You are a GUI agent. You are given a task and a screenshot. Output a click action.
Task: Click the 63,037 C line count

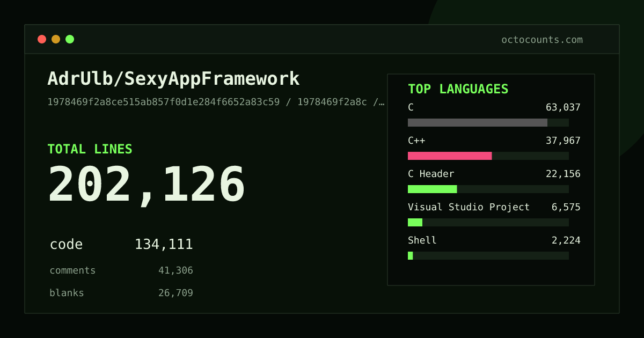[x=563, y=107]
